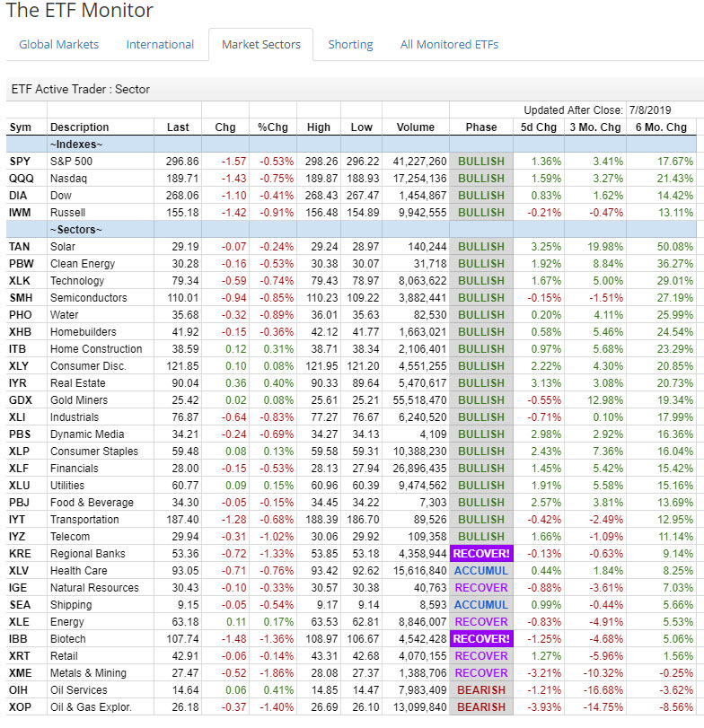704x728 pixels.
Task: Click the XLK symbol
Action: pyautogui.click(x=20, y=281)
